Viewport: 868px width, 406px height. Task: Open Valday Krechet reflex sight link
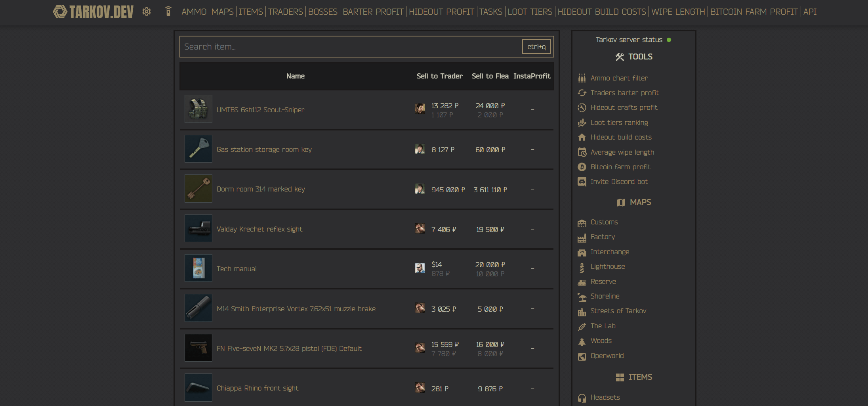tap(259, 229)
